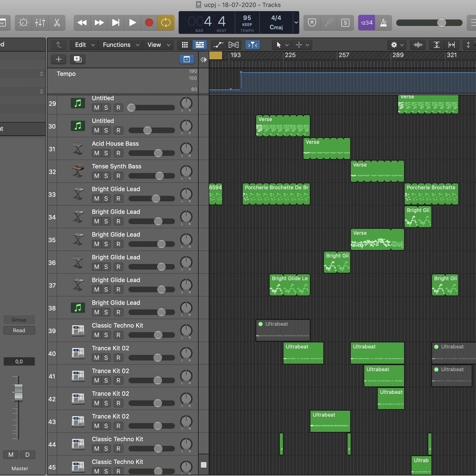Open the Mixer sliders icon
This screenshot has height=476, width=476.
(x=40, y=23)
